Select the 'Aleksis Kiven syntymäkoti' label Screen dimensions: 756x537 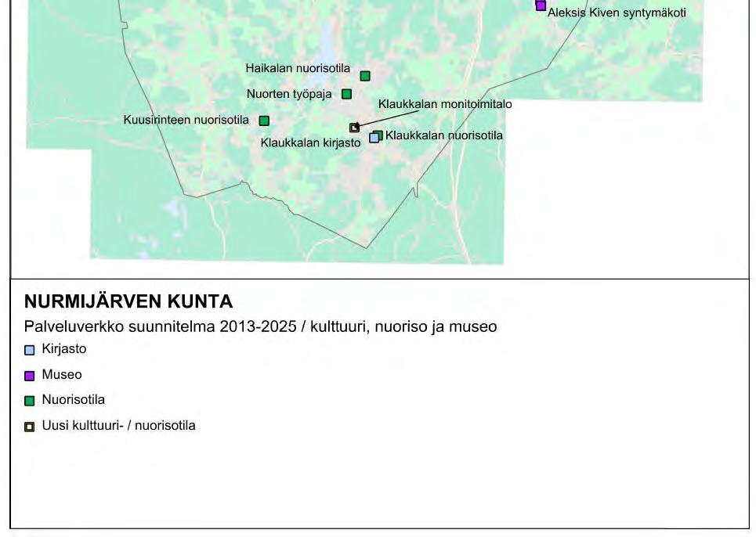(x=617, y=13)
